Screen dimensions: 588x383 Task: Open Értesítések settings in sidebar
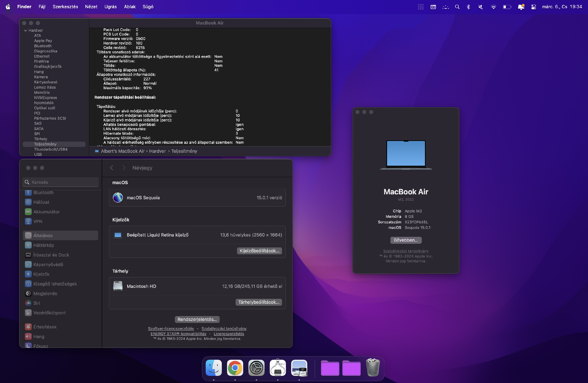tap(60, 327)
